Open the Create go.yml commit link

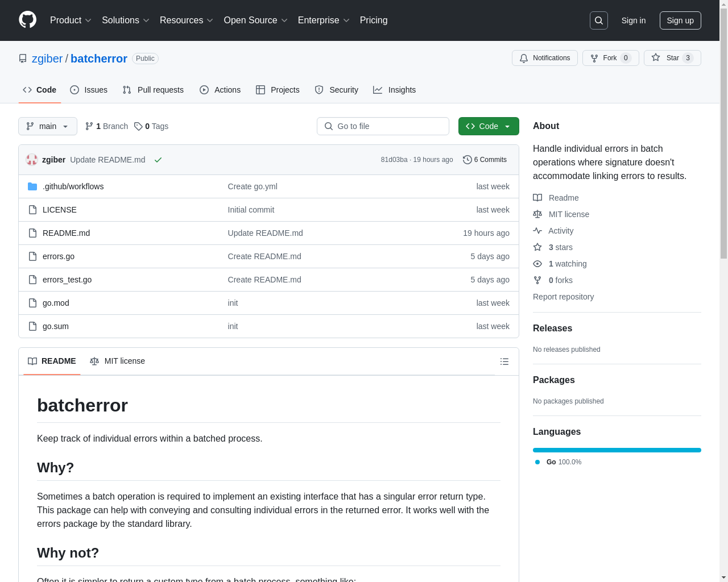253,186
